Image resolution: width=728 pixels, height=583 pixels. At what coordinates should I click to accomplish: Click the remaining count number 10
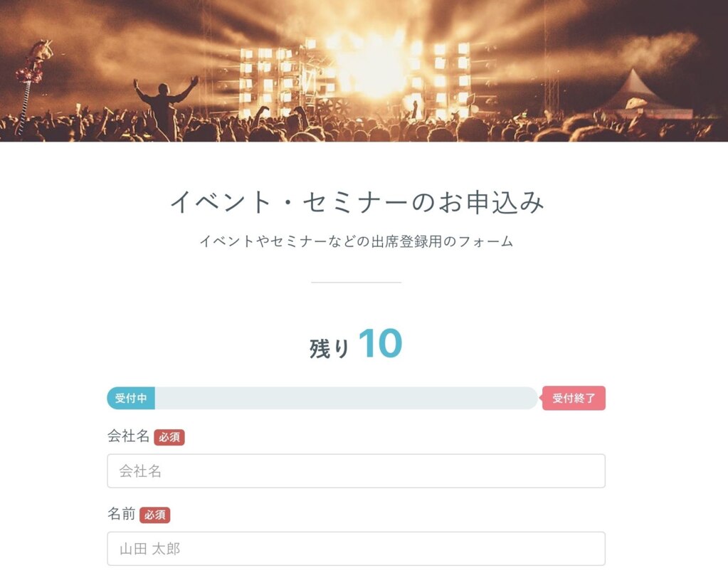(x=380, y=343)
